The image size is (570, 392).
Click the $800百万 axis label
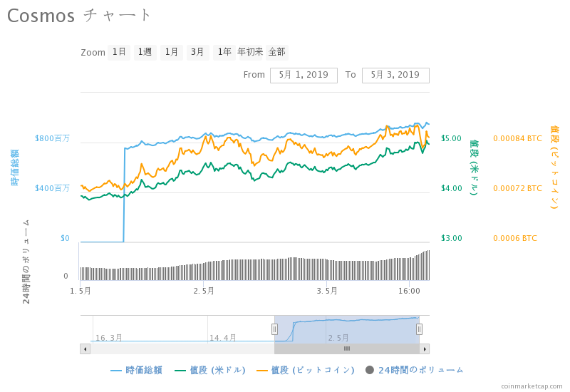tap(52, 138)
